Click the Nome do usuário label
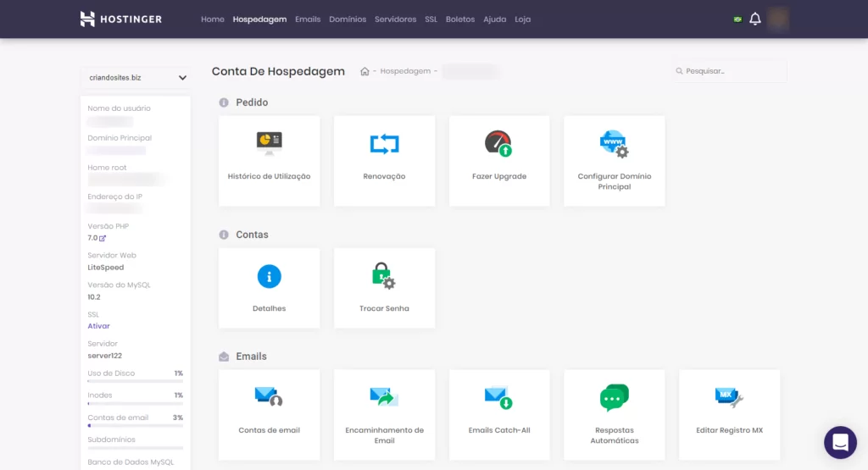The height and width of the screenshot is (470, 868). pos(119,108)
